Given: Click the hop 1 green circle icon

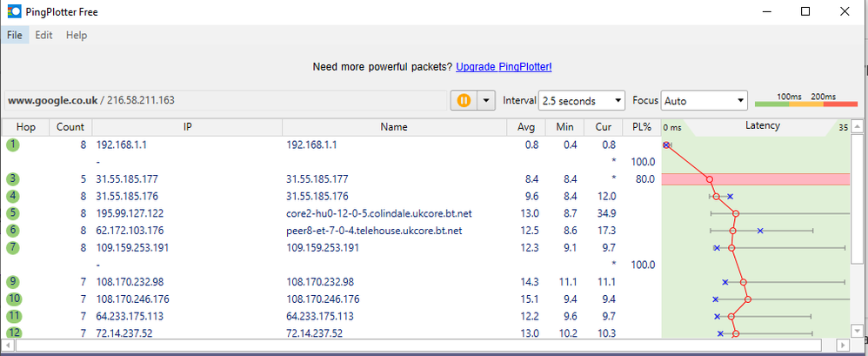Looking at the screenshot, I should coord(13,144).
